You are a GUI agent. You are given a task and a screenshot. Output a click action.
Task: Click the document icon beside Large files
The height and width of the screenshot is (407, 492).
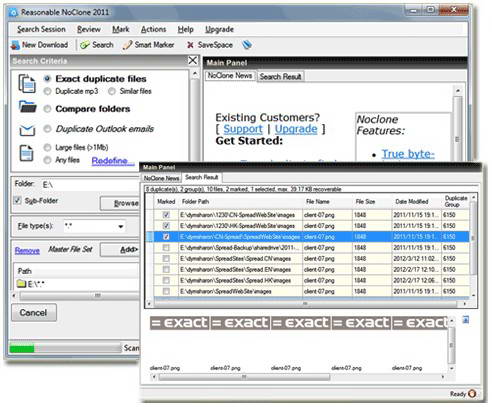[x=26, y=153]
